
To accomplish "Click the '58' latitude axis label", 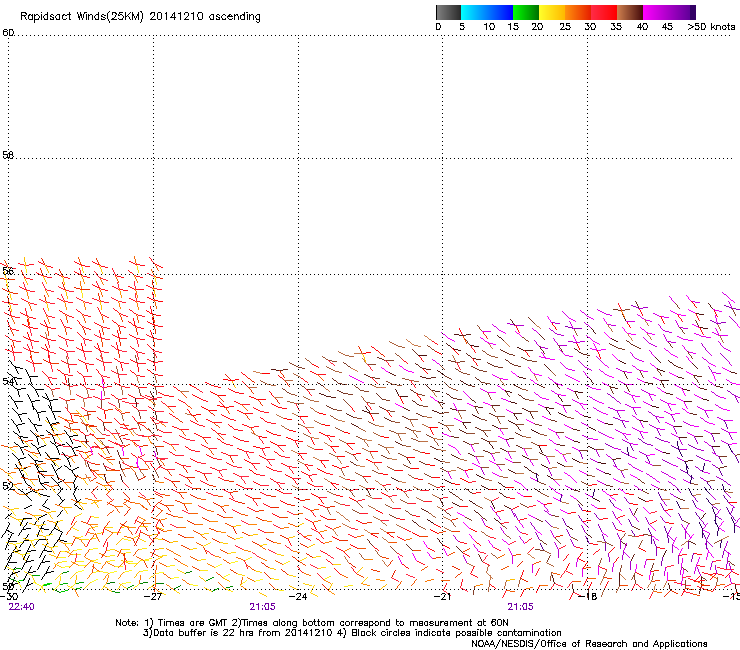I will 8,155.
